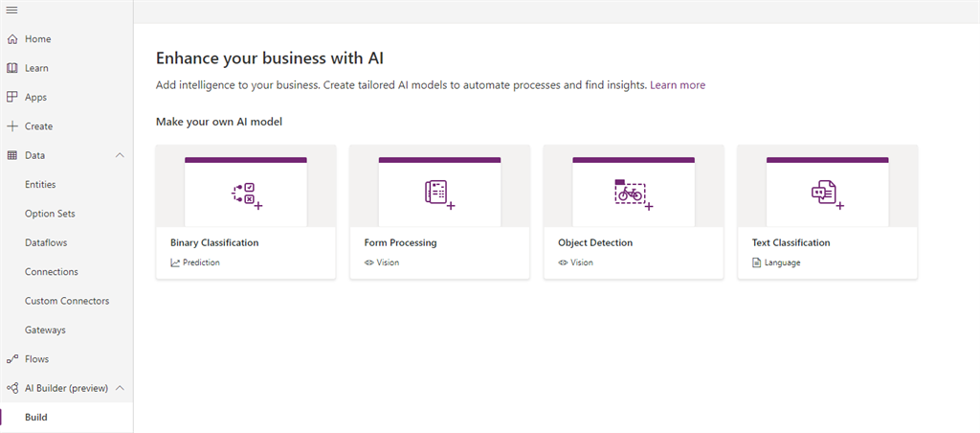
Task: Click the Binary Classification model icon
Action: pyautogui.click(x=247, y=194)
